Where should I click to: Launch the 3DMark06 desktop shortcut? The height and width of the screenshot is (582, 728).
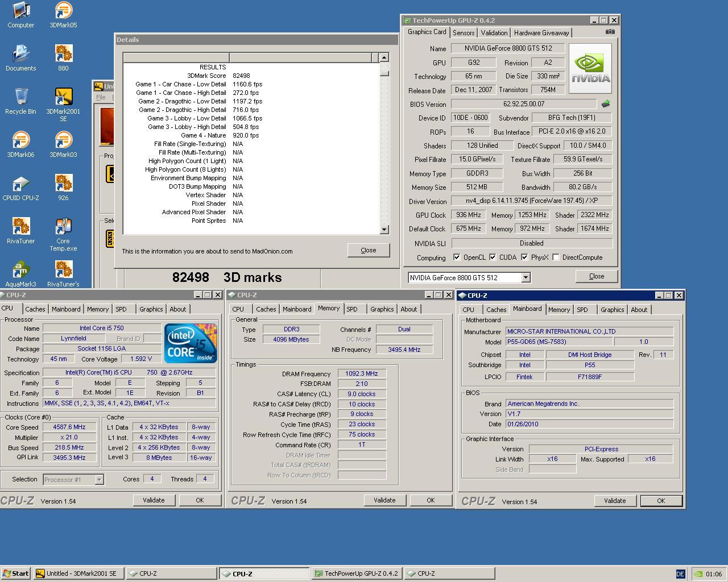(x=20, y=145)
